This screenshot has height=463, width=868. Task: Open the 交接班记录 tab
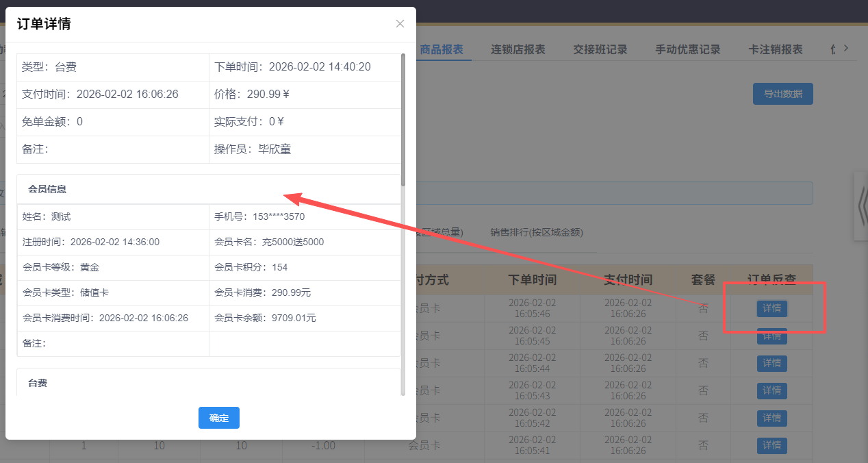click(600, 49)
